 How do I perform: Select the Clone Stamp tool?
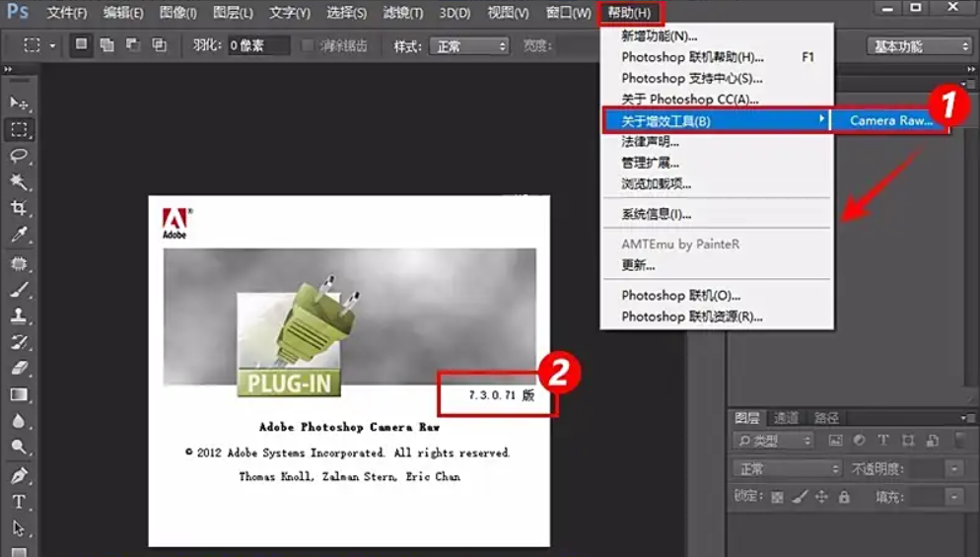(x=19, y=315)
